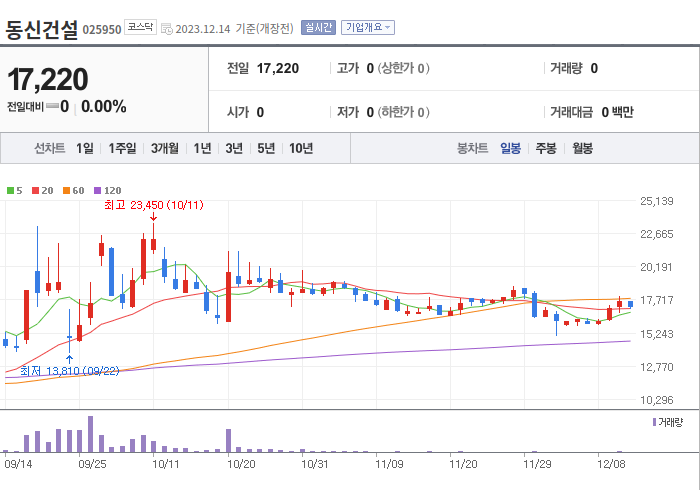Viewport: 700px width, 490px height.
Task: Click the 하한가 0 lower limit text
Action: 404,112
